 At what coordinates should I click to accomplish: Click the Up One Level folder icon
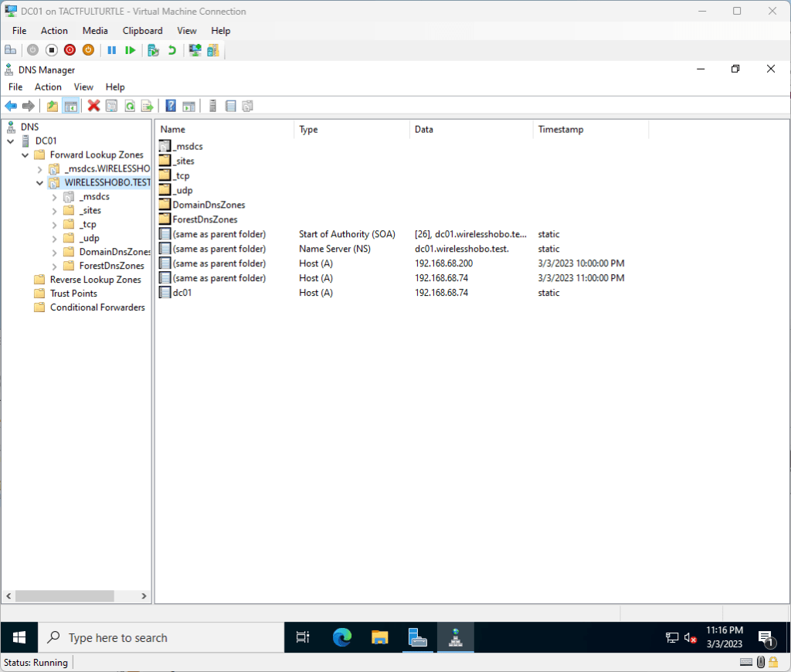53,106
